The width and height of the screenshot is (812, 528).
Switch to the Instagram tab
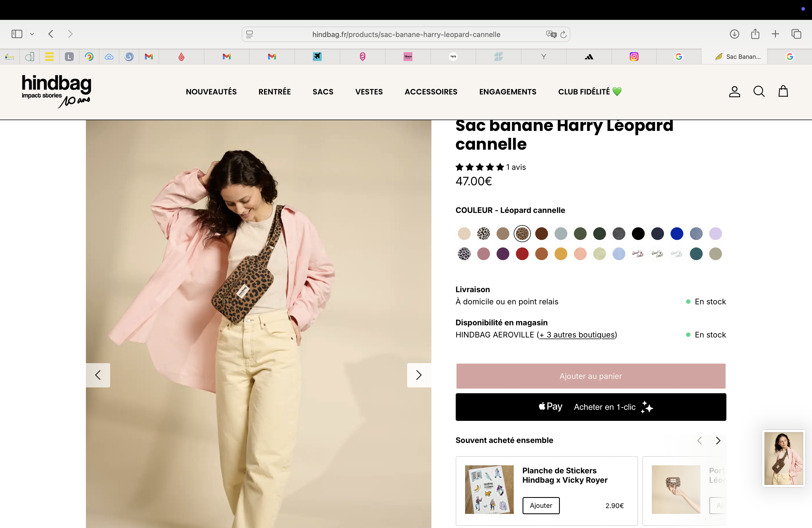pos(634,57)
